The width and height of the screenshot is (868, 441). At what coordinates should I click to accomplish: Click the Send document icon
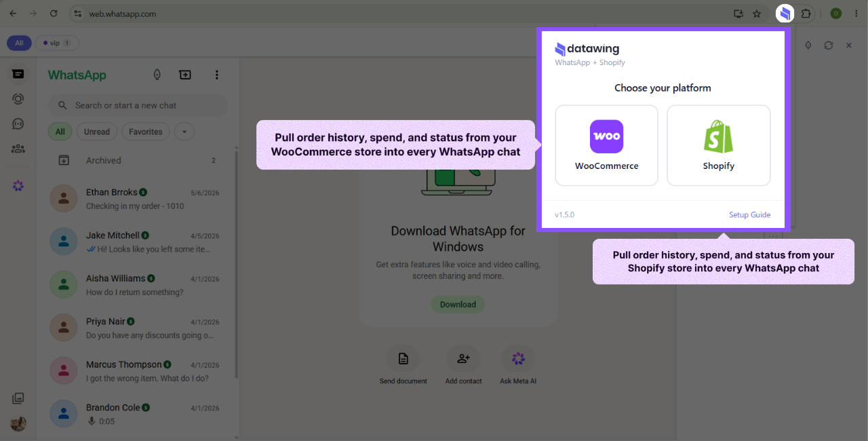pos(403,359)
